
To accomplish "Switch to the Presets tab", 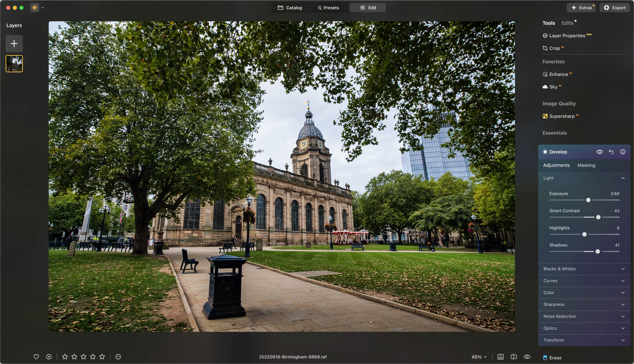I will click(x=328, y=8).
